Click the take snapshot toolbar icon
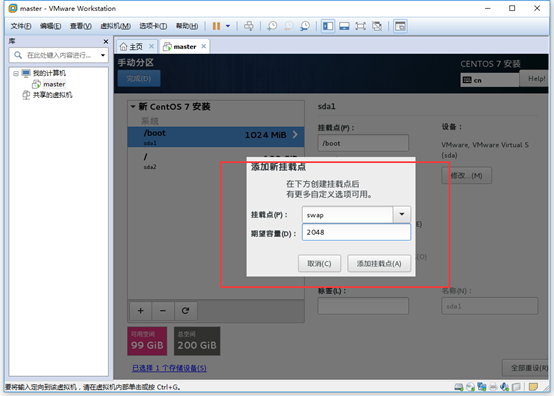The height and width of the screenshot is (396, 554). click(272, 26)
